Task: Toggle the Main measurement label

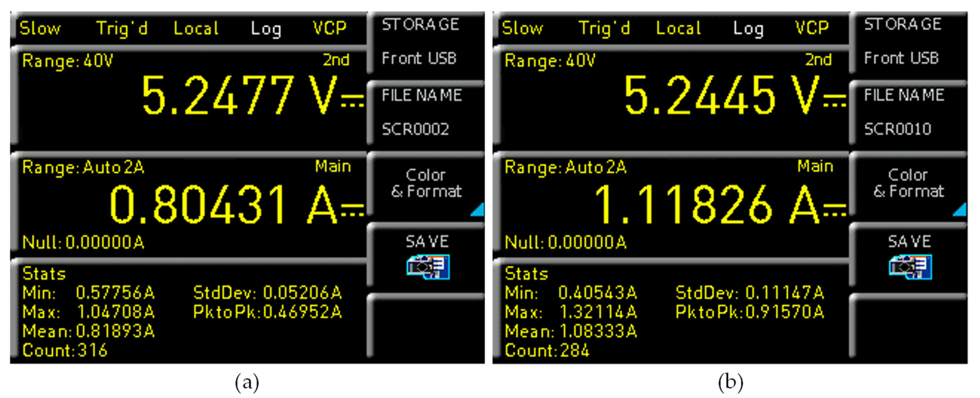Action: click(333, 165)
